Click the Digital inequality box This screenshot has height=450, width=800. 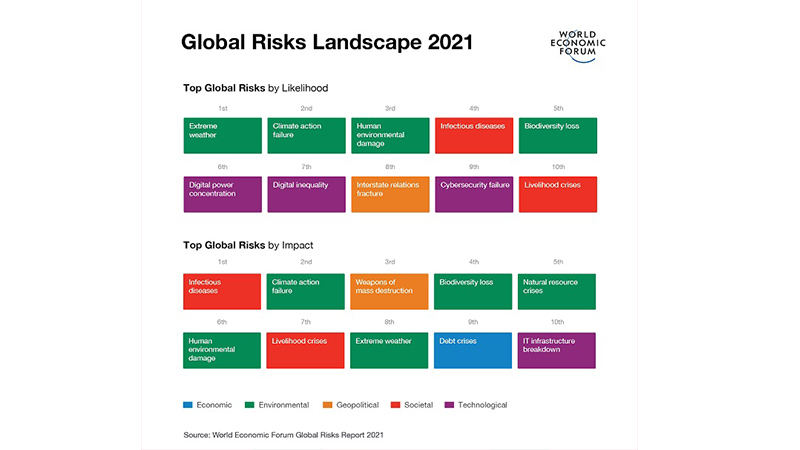306,194
